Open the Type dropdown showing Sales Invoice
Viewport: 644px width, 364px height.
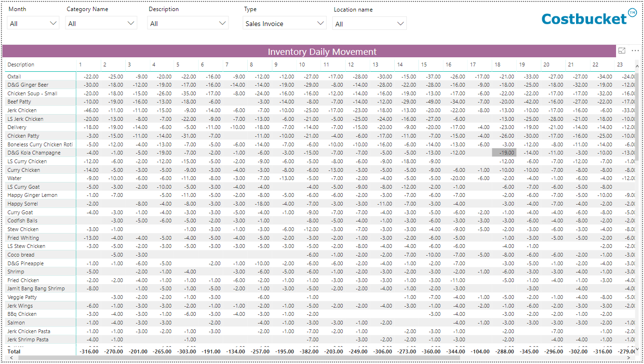[284, 24]
